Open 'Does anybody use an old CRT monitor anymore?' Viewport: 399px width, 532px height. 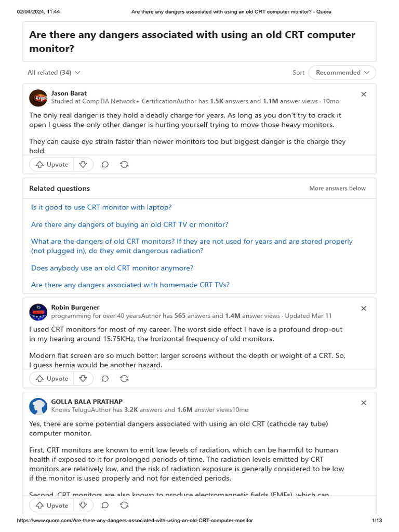(112, 268)
